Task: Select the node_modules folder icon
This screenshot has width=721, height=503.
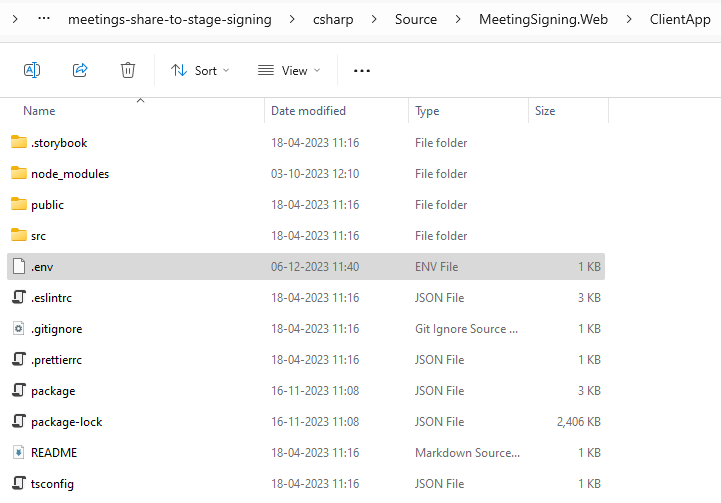Action: point(19,174)
